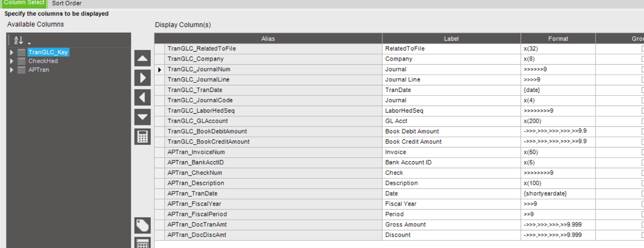
Task: Switch to the Sort Order tab
Action: click(x=67, y=3)
